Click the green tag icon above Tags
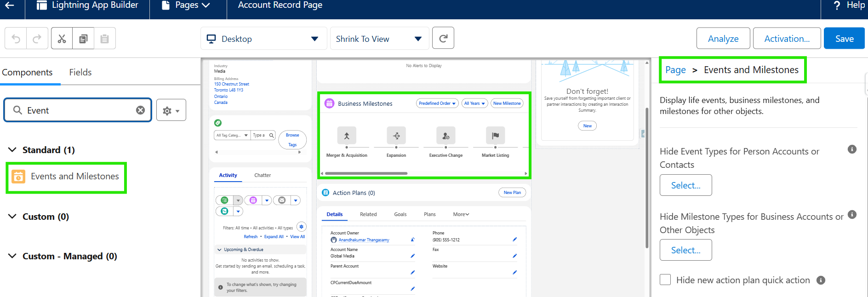Viewport: 868px width, 297px height. point(218,123)
